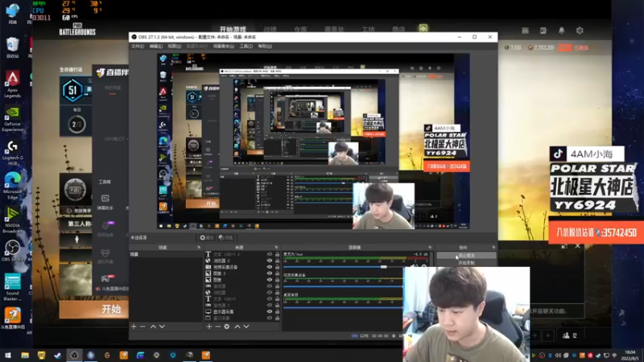Adjust the 视频采集设备 volume slider

tap(343, 286)
